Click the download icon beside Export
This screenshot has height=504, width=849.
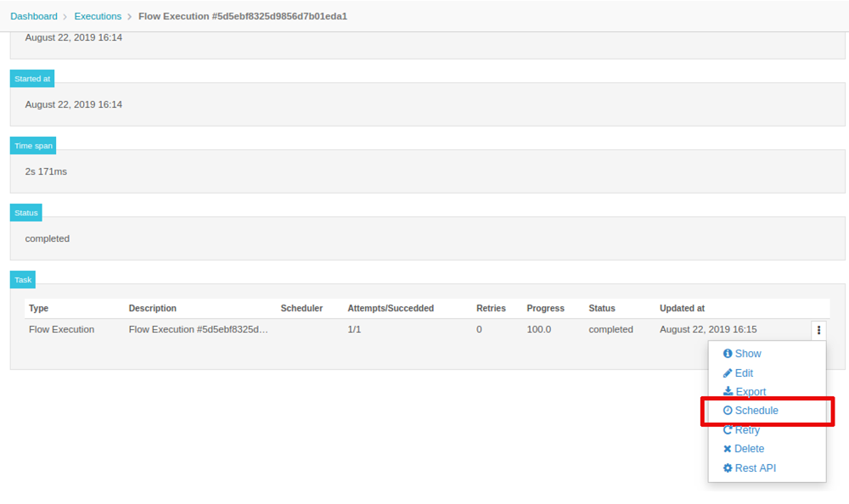[728, 391]
